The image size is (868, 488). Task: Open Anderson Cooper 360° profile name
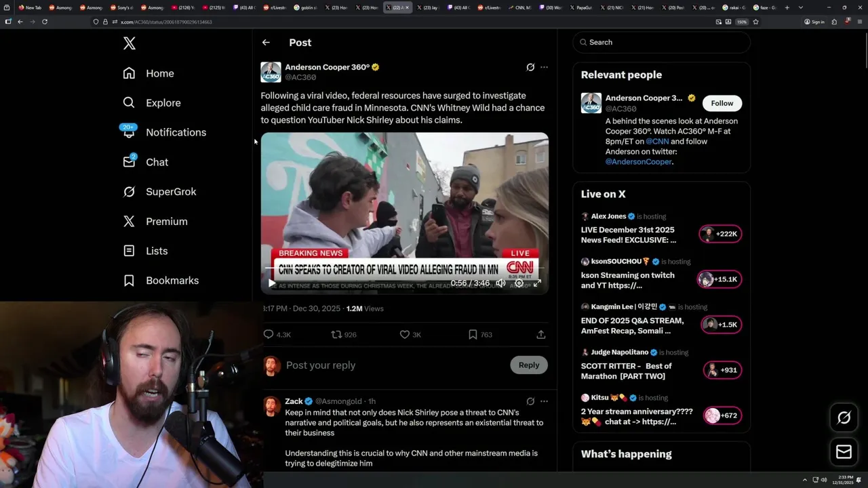point(327,67)
